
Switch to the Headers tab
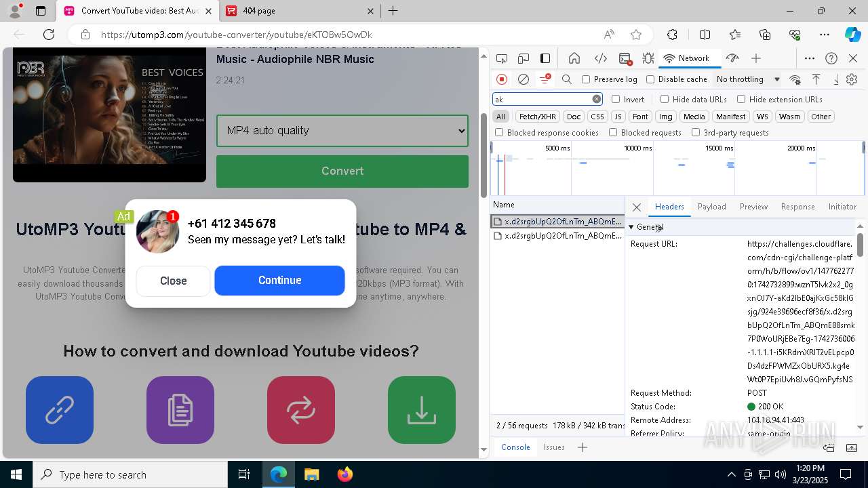point(669,207)
